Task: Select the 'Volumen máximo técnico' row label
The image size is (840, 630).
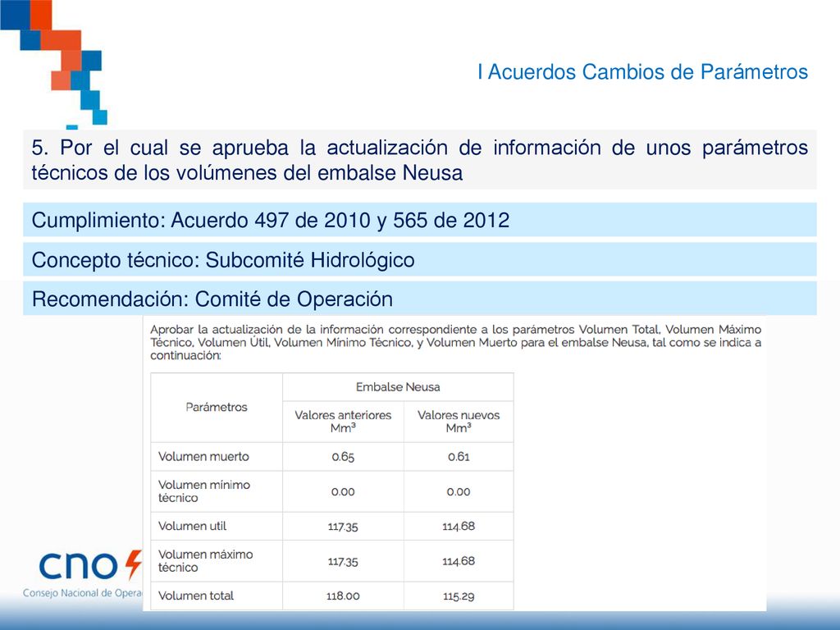Action: click(206, 561)
